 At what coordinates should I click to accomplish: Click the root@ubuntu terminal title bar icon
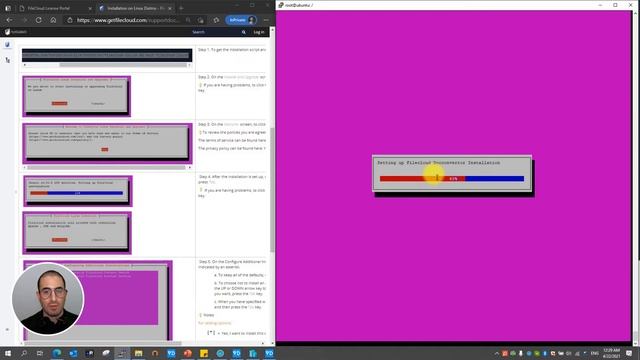pos(281,5)
